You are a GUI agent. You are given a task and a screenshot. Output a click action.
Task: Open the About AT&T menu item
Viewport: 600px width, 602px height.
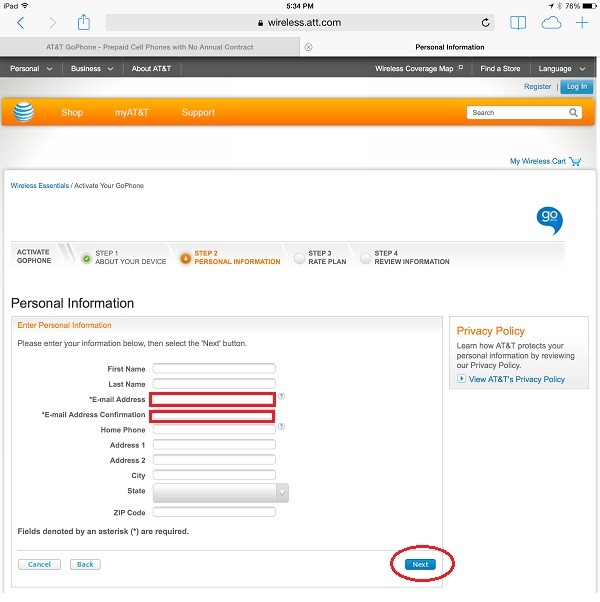click(x=151, y=69)
